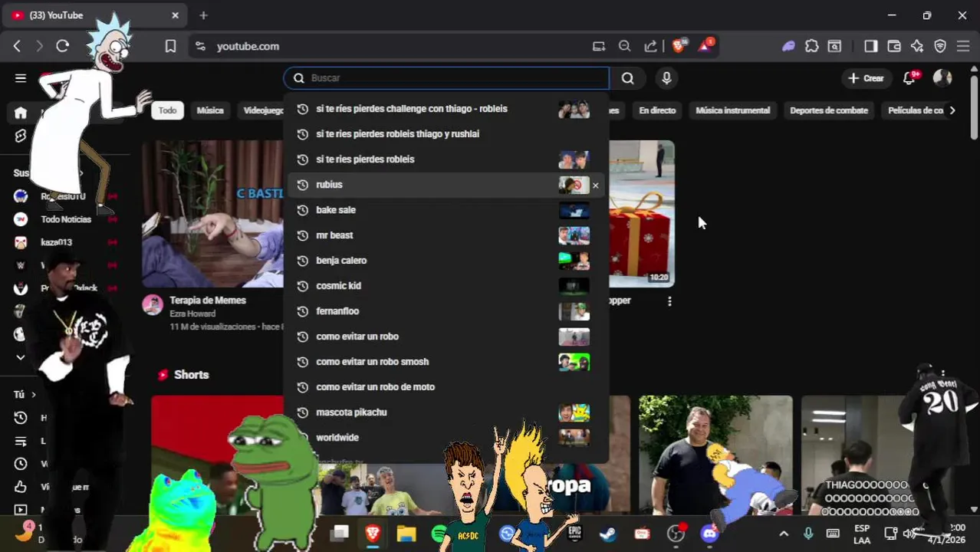980x552 pixels.
Task: Open YouTube notifications bell
Action: (x=909, y=78)
